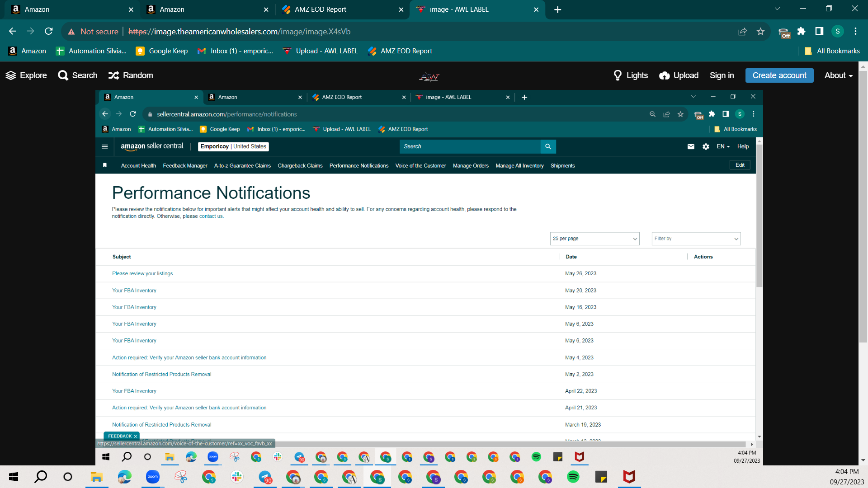The image size is (868, 488).
Task: Open the Automation Silvia bookmark in the top bookmarks bar
Action: (x=91, y=51)
